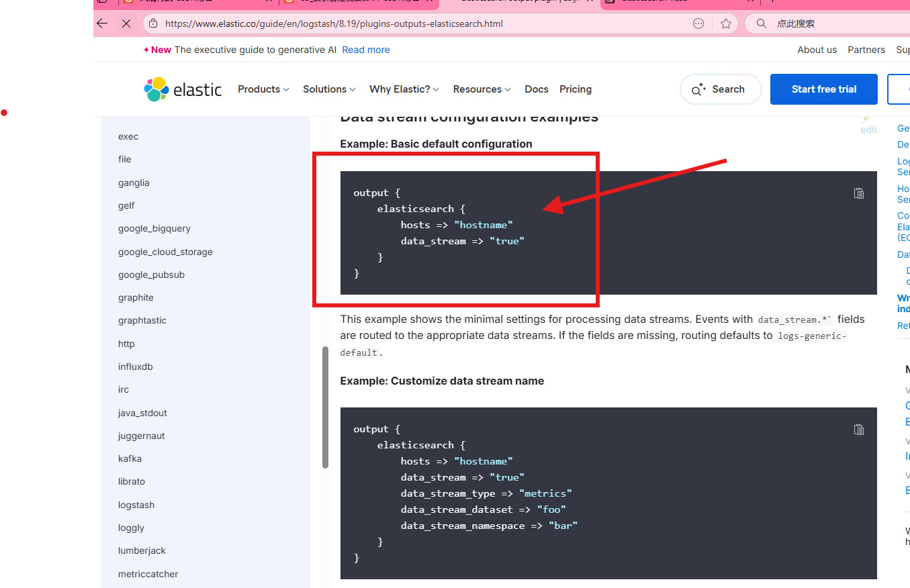Select graphite in the plugin list
This screenshot has height=588, width=910.
[x=136, y=297]
